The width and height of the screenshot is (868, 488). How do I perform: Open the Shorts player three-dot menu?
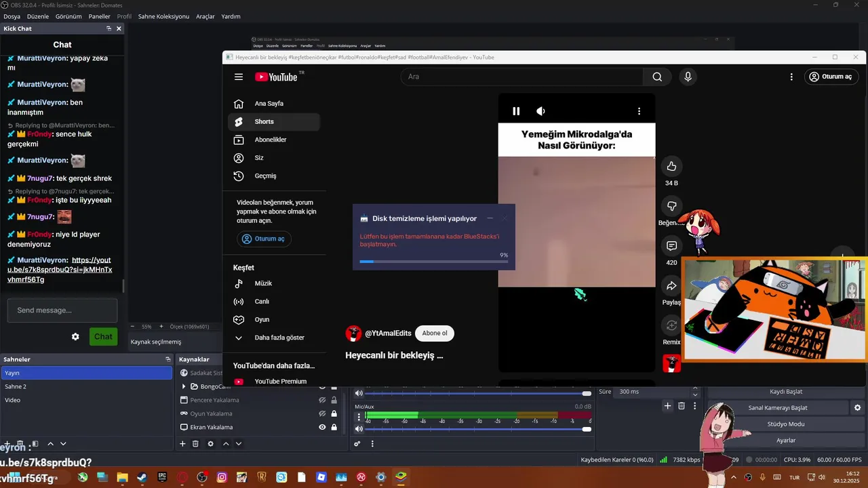click(x=639, y=111)
